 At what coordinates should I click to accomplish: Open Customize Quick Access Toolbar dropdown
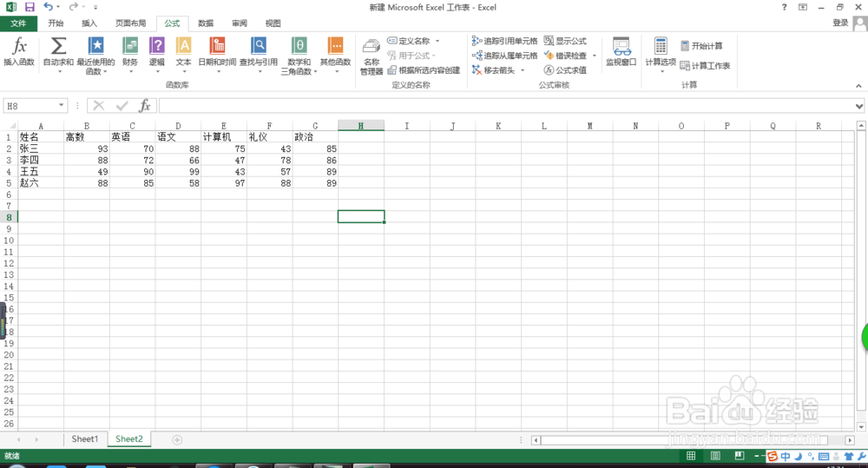95,7
